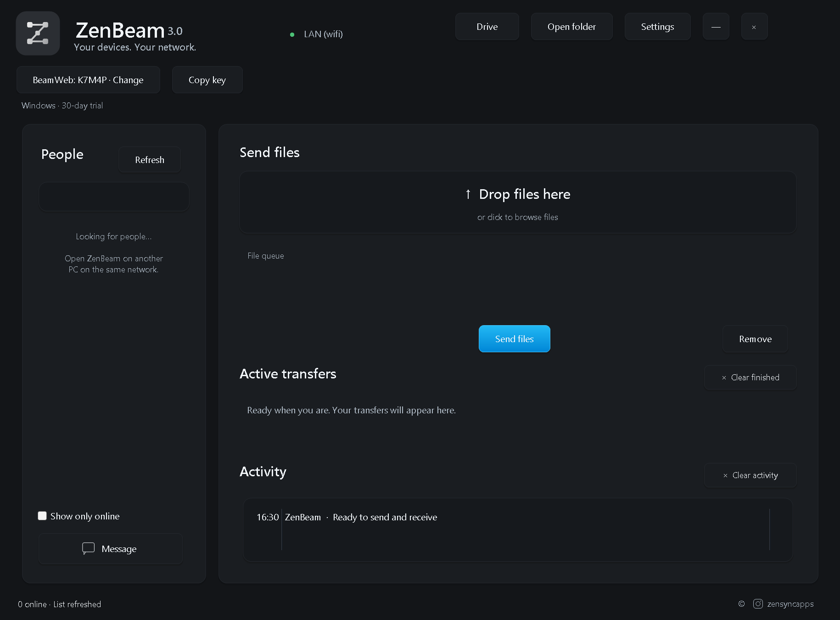The image size is (840, 620).
Task: Open the Drive button
Action: tap(487, 27)
